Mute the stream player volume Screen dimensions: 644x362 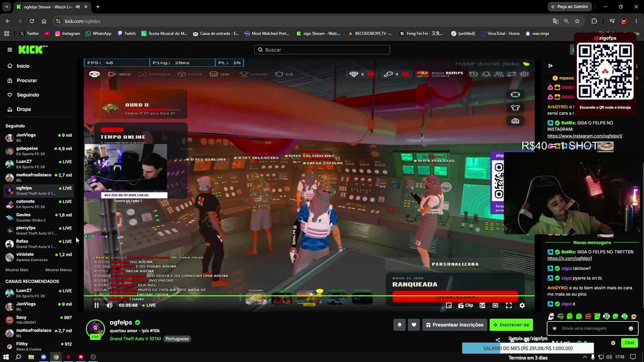point(109,305)
